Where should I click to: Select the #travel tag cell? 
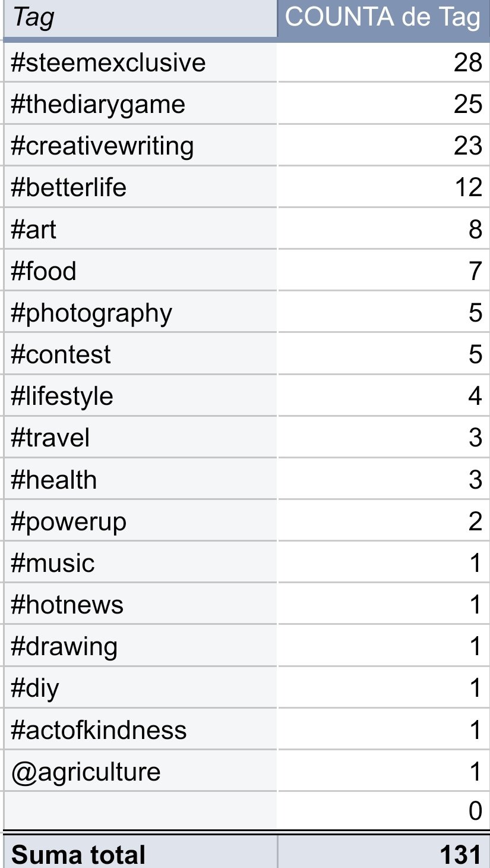pyautogui.click(x=140, y=438)
